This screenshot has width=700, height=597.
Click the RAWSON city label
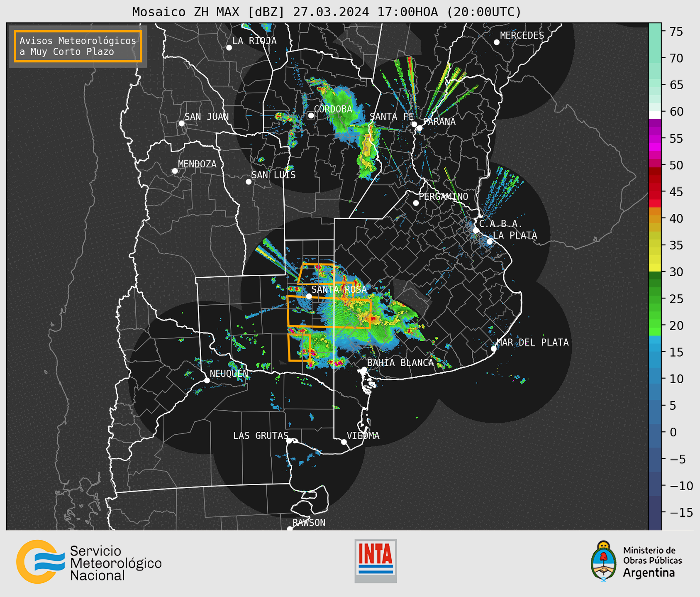point(309,523)
